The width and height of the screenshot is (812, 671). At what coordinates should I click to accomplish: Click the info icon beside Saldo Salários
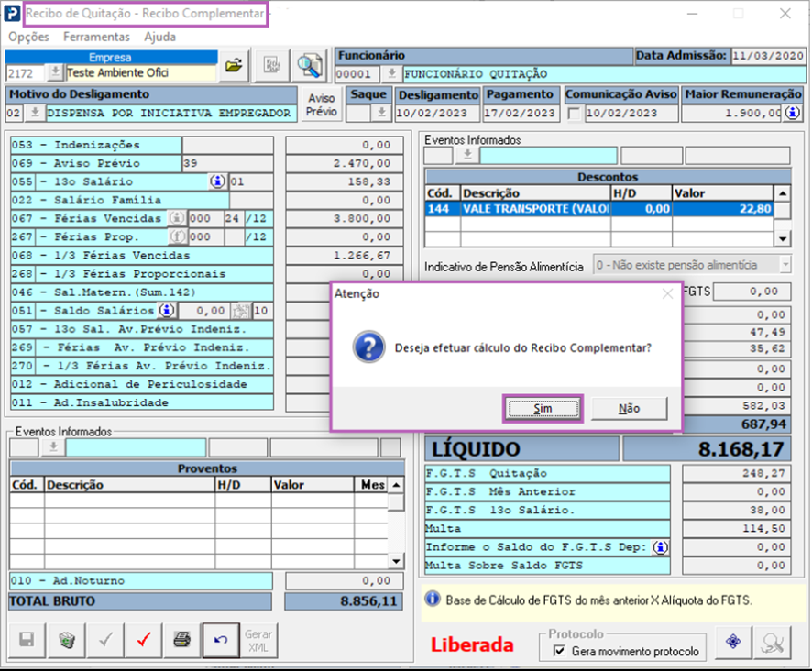coord(167,310)
